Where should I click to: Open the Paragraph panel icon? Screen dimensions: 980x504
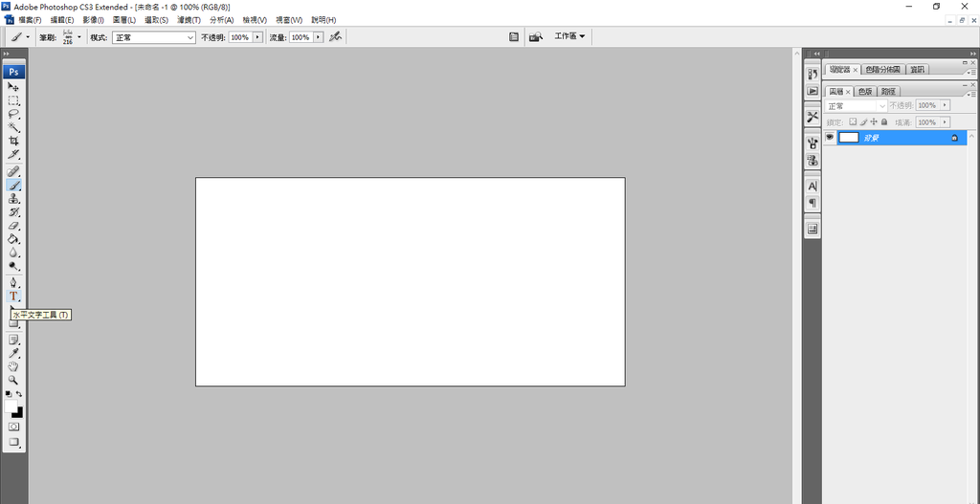[813, 203]
